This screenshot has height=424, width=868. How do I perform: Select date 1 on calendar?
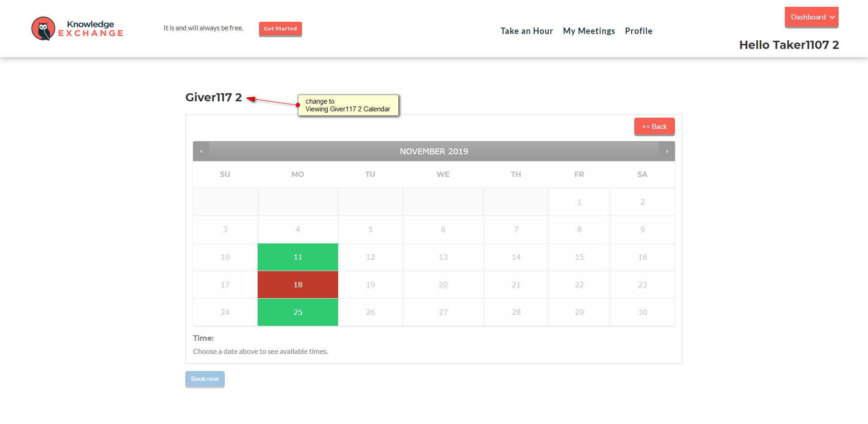coord(579,202)
